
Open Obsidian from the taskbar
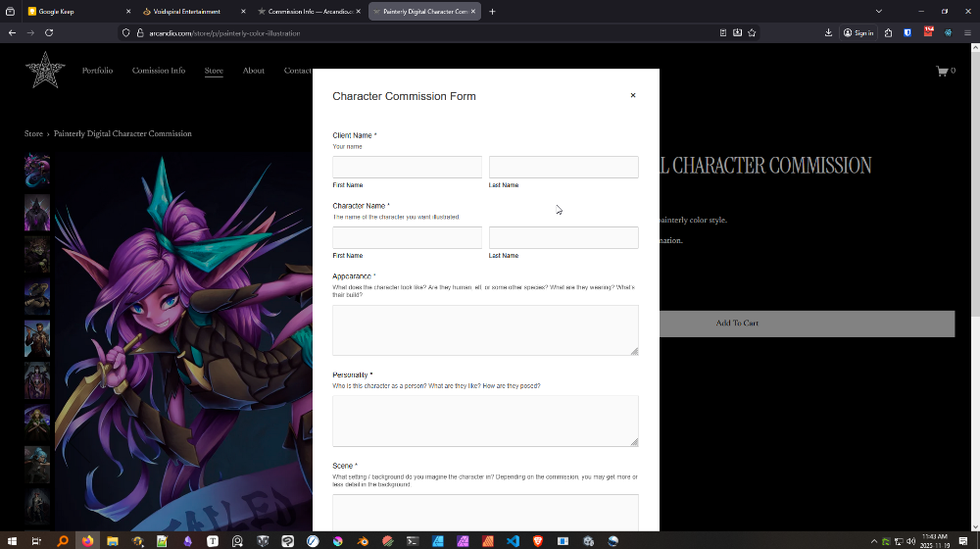click(x=187, y=541)
